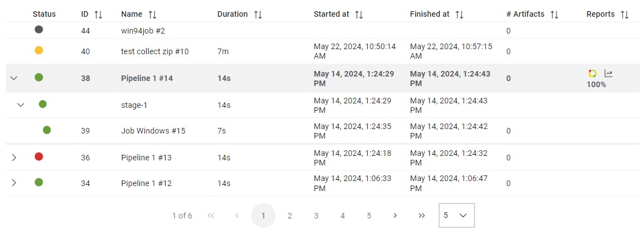The width and height of the screenshot is (644, 233).
Task: Sort the Reports column
Action: coord(624,15)
